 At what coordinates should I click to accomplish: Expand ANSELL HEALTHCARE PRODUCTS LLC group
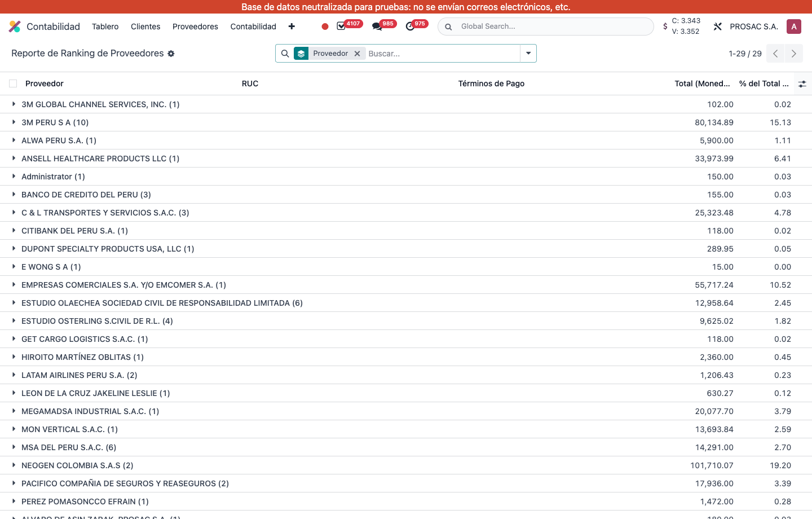(x=14, y=159)
